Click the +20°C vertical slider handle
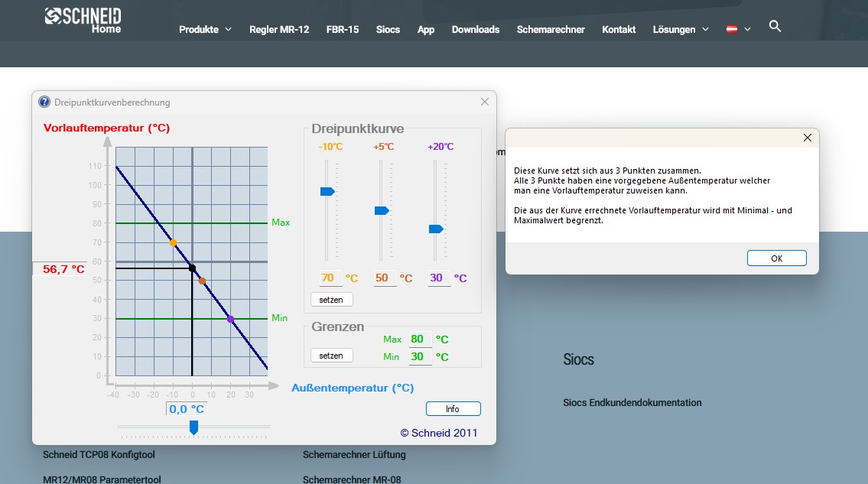Viewport: 868px width, 484px height. pos(436,229)
